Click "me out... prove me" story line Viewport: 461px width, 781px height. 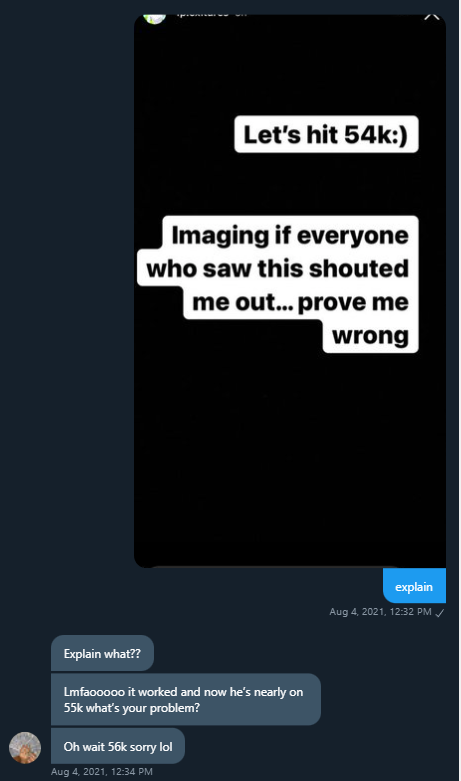click(x=300, y=302)
